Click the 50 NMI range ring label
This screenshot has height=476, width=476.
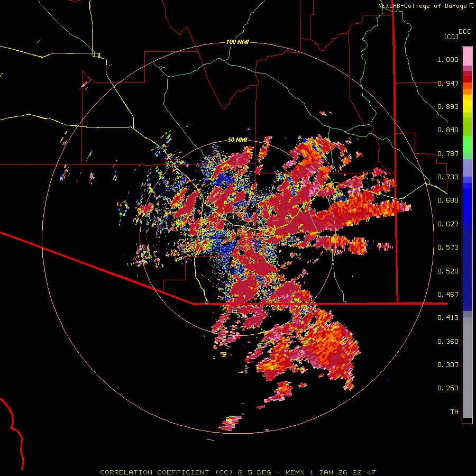237,140
